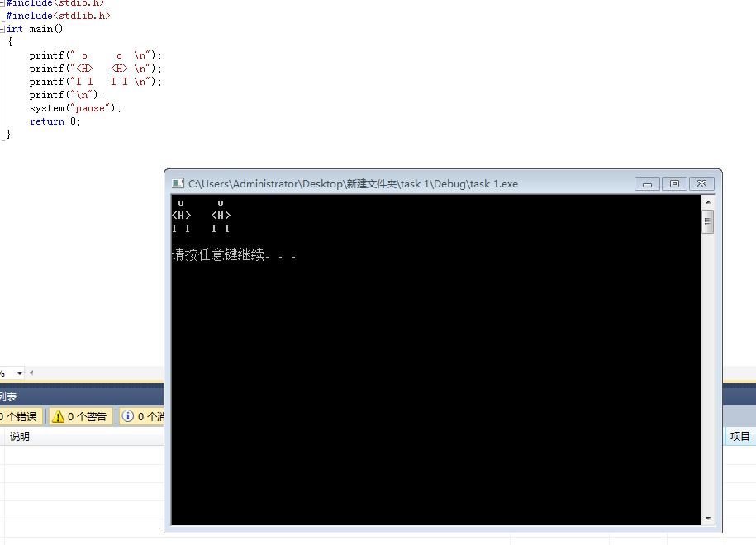Click the console title bar path text
The width and height of the screenshot is (756, 545).
353,183
